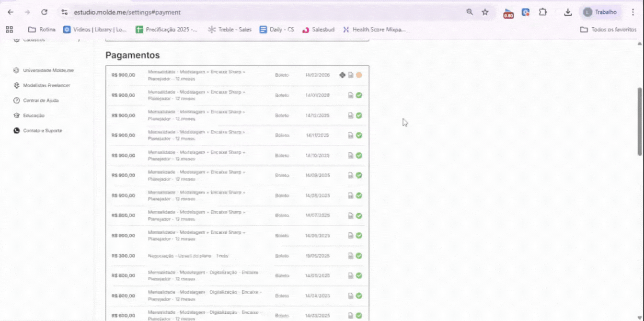Bookmark this page with the star icon
Viewport: 644px width, 321px height.
pyautogui.click(x=485, y=12)
